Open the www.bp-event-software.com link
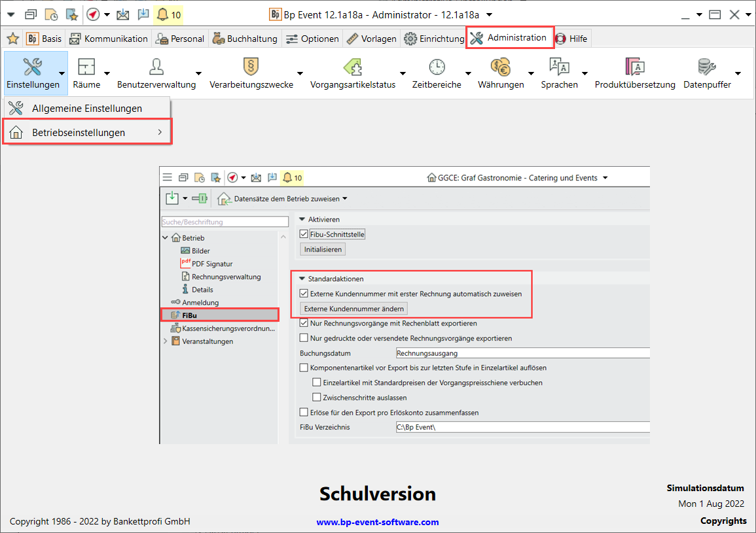 point(378,522)
